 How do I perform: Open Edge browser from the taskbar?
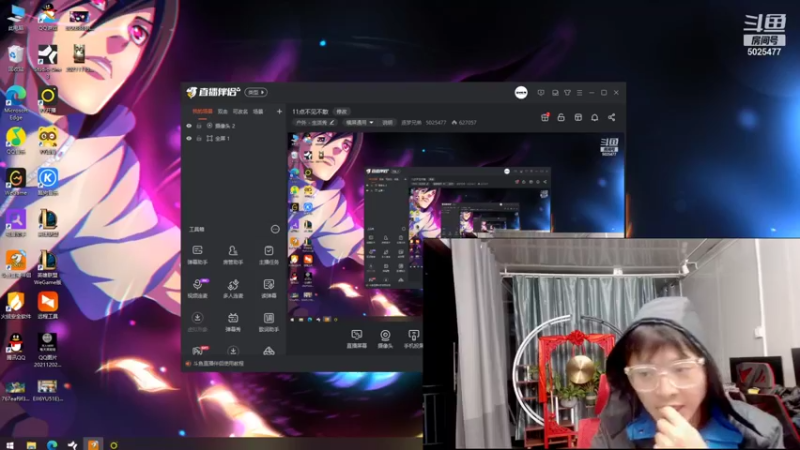(x=52, y=445)
